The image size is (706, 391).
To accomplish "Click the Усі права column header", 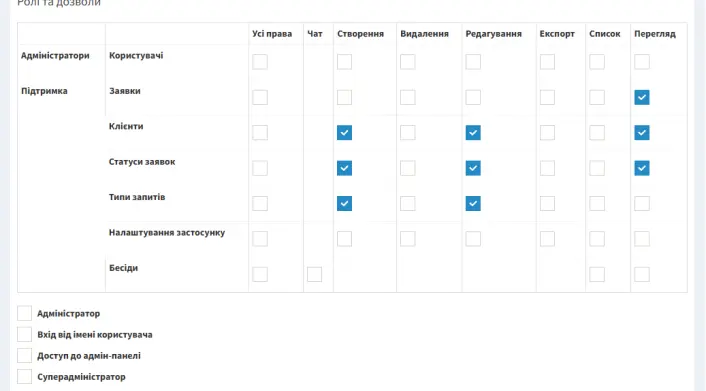I will click(272, 34).
